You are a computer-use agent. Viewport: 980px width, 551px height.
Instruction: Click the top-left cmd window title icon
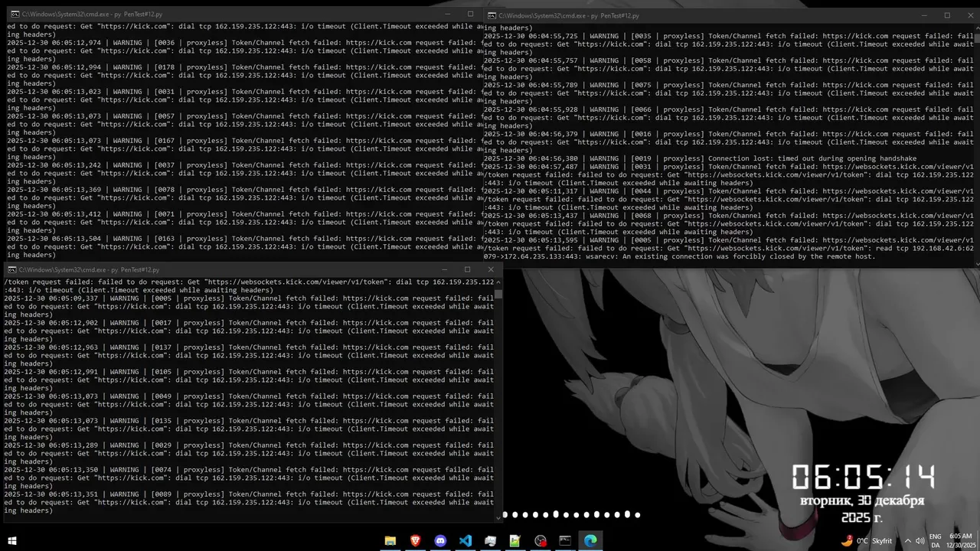(15, 15)
